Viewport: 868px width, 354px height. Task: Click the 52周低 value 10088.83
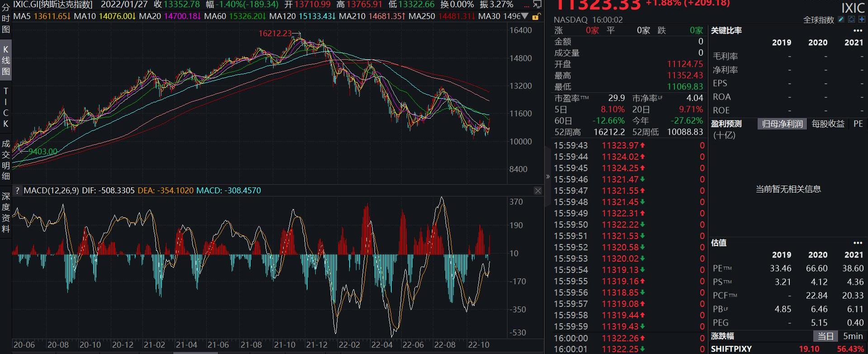click(685, 132)
